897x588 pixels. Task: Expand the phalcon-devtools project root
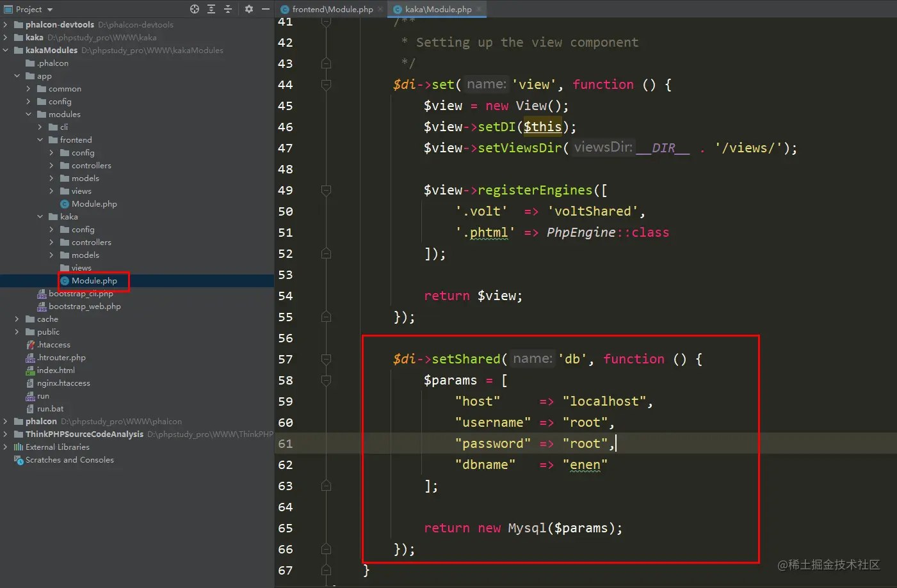click(x=6, y=25)
